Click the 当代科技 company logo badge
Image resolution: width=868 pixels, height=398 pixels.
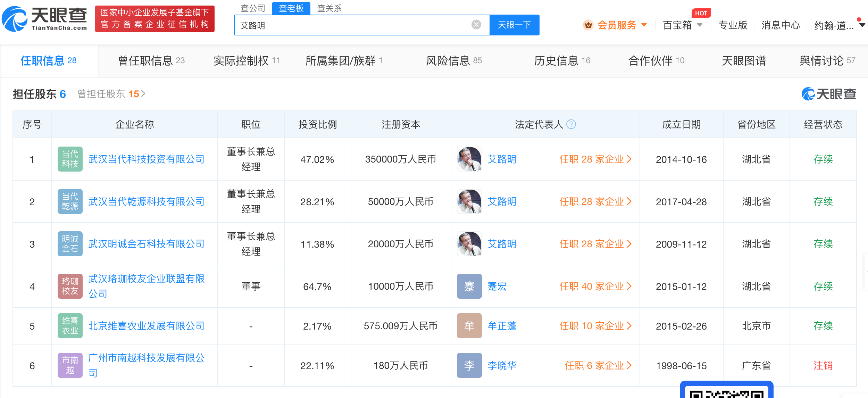[70, 159]
